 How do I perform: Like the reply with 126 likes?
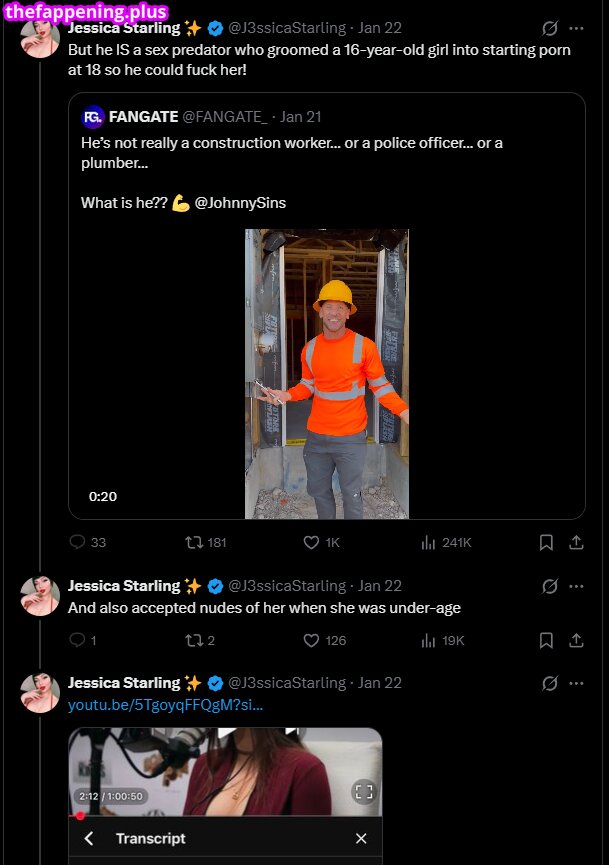pyautogui.click(x=311, y=640)
